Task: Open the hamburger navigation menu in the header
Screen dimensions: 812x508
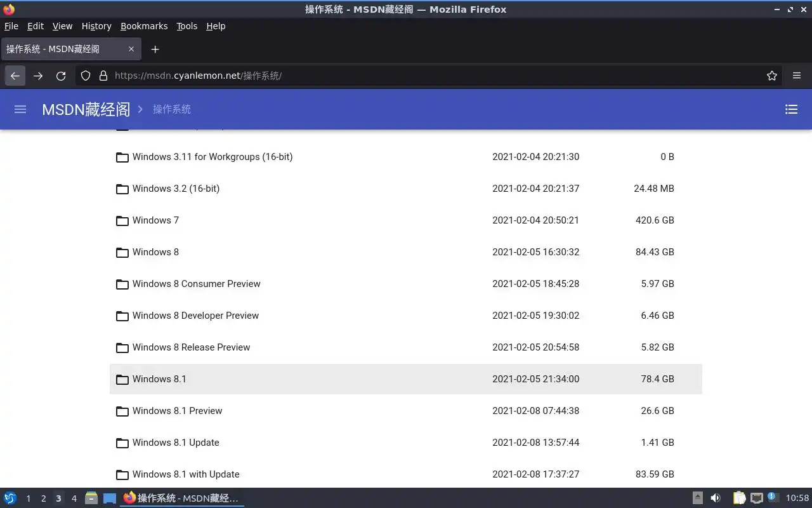Action: [20, 109]
